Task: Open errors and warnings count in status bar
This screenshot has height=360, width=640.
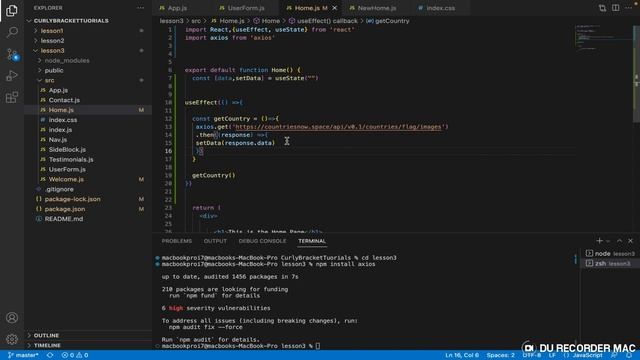Action: click(75, 355)
